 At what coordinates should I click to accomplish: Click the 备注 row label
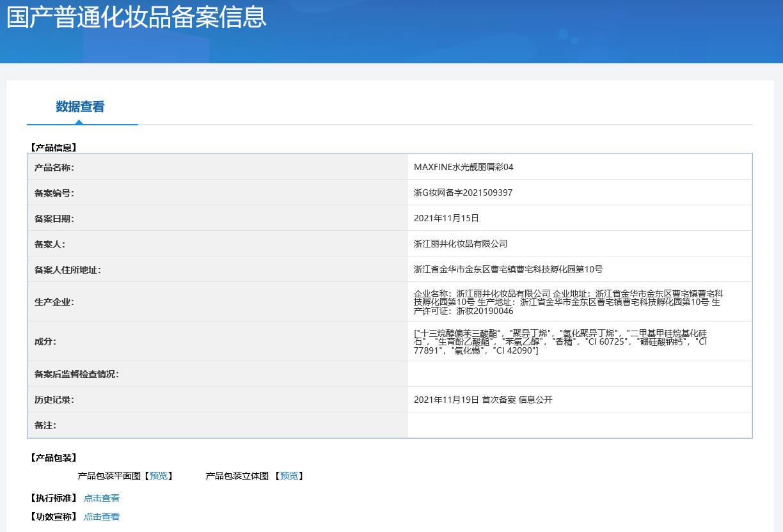coord(45,425)
